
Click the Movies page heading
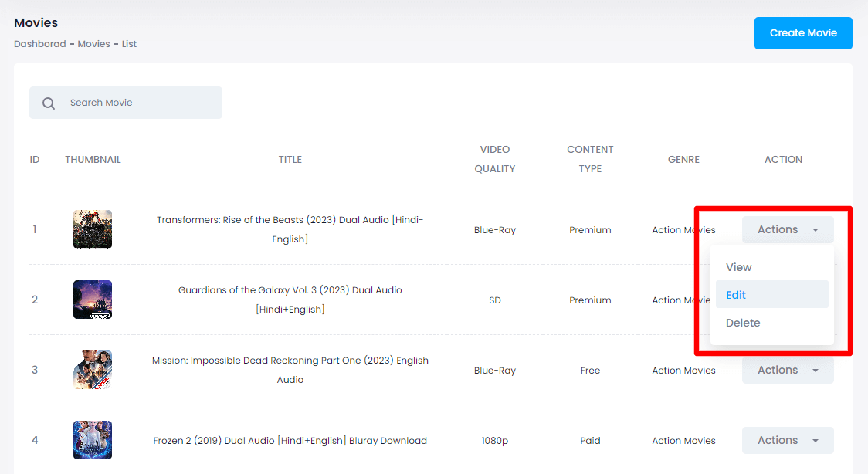pos(36,22)
